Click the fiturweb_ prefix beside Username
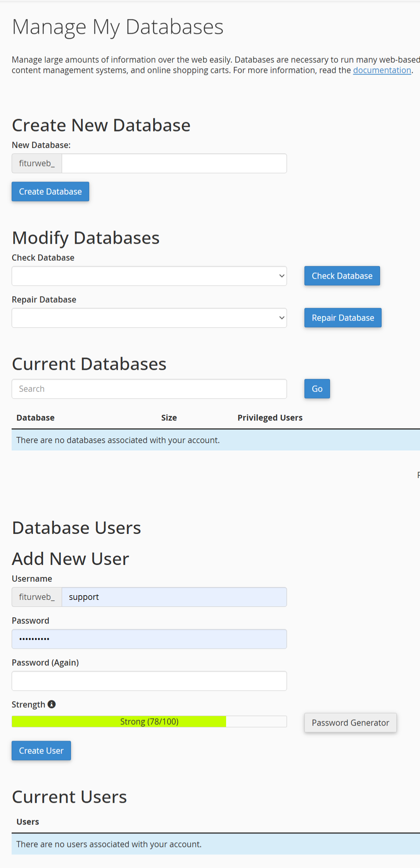Screen dimensions: 420x868 click(37, 597)
